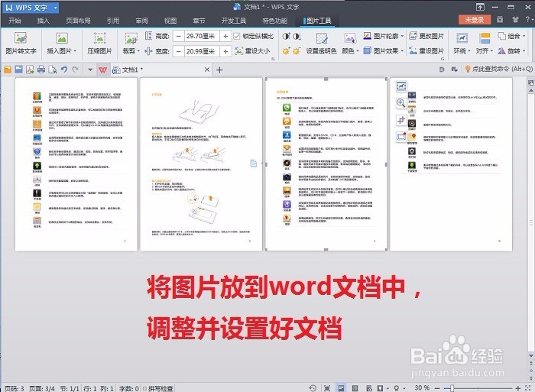Open the customize quick access toolbar arrow
The image size is (535, 392).
pyautogui.click(x=90, y=70)
